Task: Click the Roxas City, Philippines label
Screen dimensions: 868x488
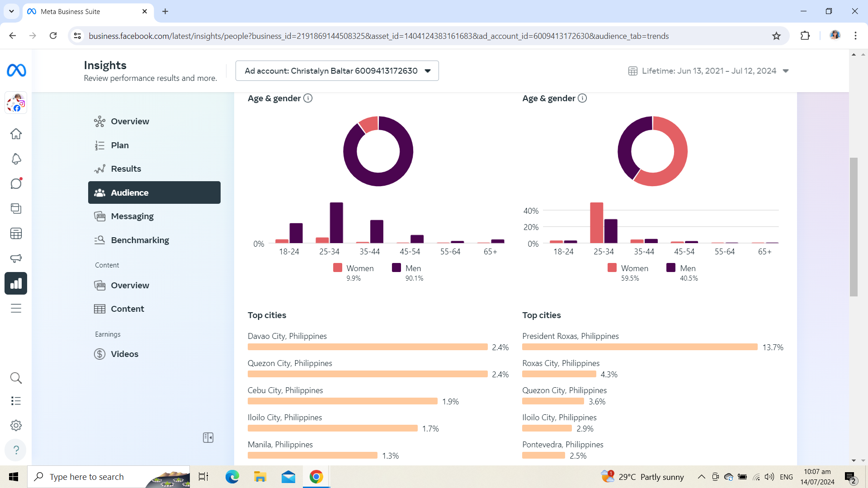Action: click(x=561, y=363)
